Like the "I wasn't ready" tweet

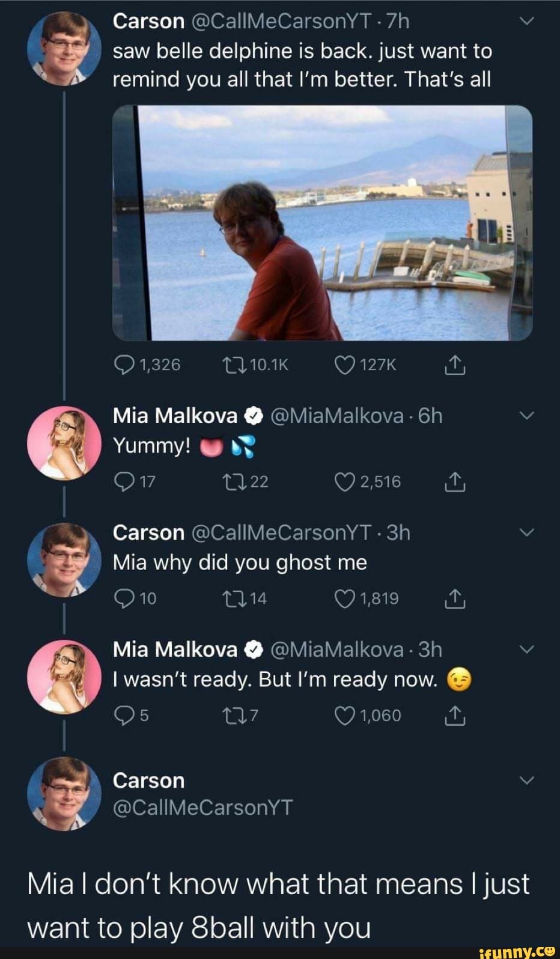pyautogui.click(x=345, y=715)
